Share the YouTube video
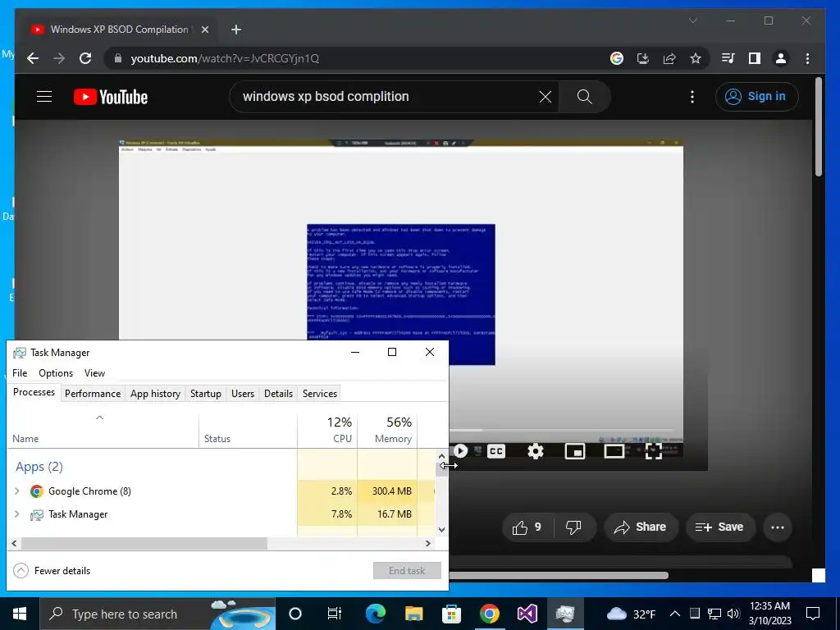 [640, 527]
